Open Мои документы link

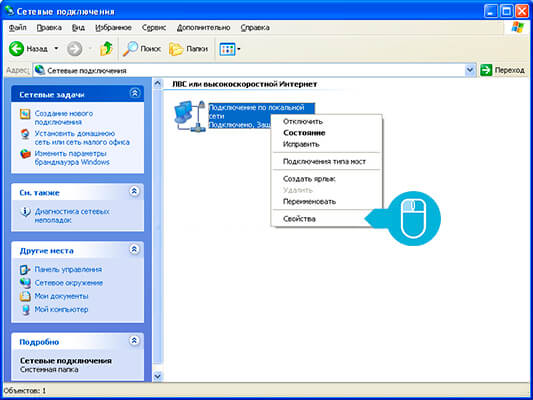pyautogui.click(x=61, y=296)
